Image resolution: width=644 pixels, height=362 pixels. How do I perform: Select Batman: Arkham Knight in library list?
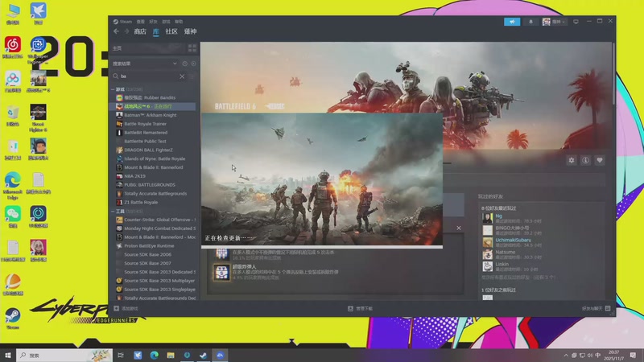click(150, 115)
